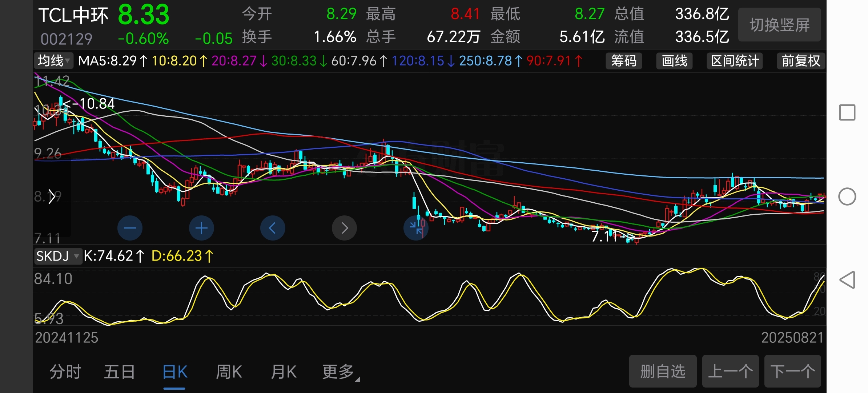The height and width of the screenshot is (393, 868).
Task: Open the 筹码 chip distribution
Action: (624, 61)
